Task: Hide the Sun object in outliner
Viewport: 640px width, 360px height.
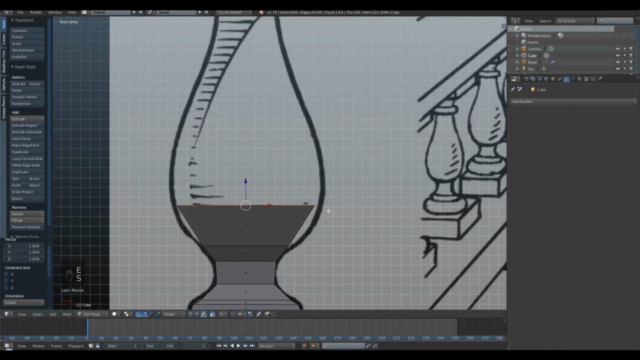Action: click(x=618, y=69)
